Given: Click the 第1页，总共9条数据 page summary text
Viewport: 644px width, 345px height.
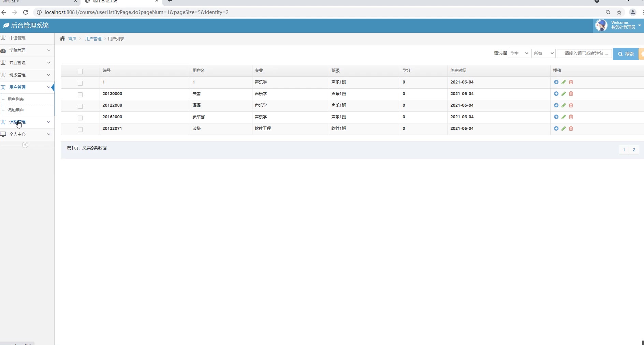Looking at the screenshot, I should click(x=87, y=148).
